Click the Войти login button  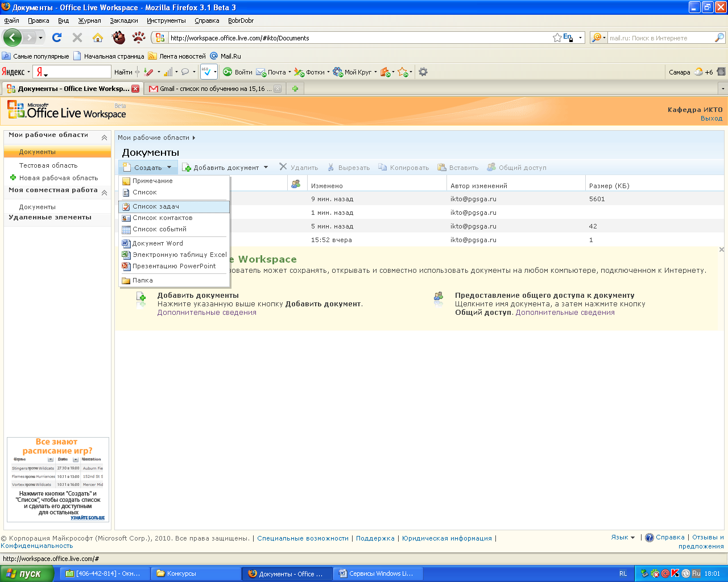coord(238,72)
